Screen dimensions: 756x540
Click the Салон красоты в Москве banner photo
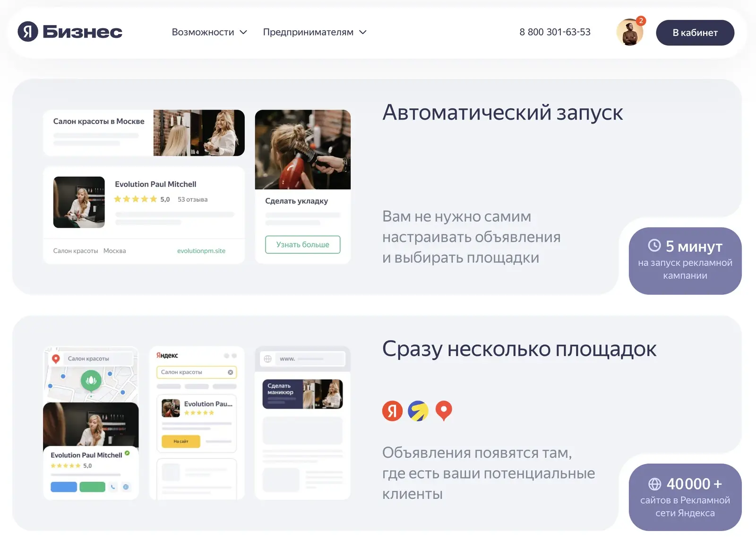pos(199,133)
